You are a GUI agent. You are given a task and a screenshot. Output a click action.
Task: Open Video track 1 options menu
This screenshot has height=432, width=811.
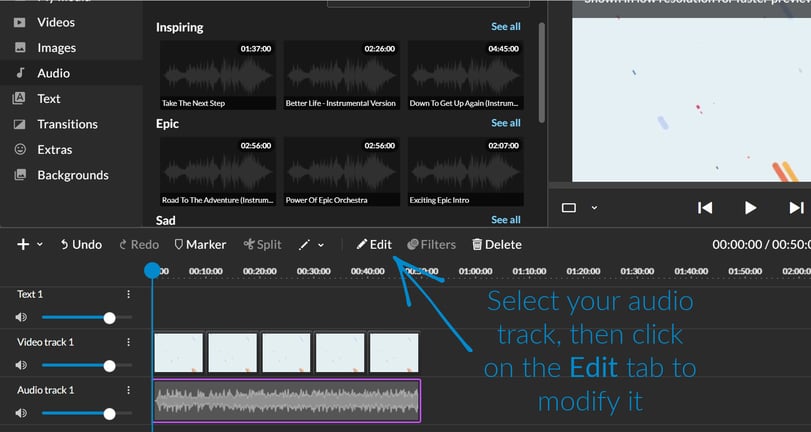(x=128, y=342)
